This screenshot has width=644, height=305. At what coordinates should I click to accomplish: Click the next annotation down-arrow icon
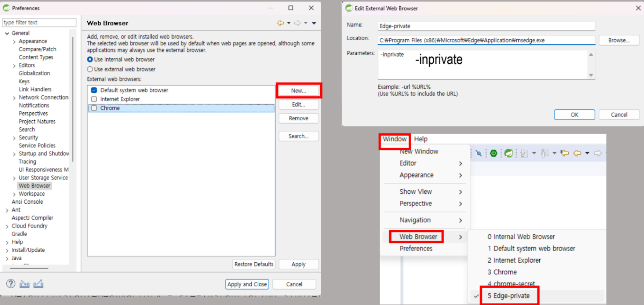coord(524,153)
